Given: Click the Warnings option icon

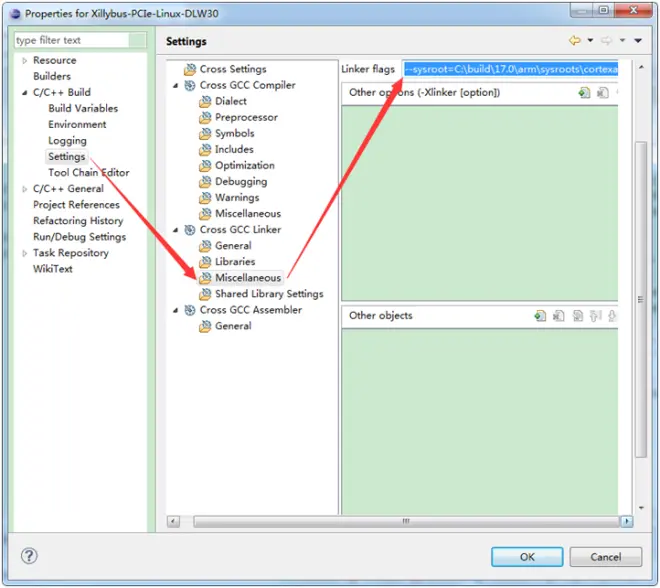Looking at the screenshot, I should click(x=205, y=198).
